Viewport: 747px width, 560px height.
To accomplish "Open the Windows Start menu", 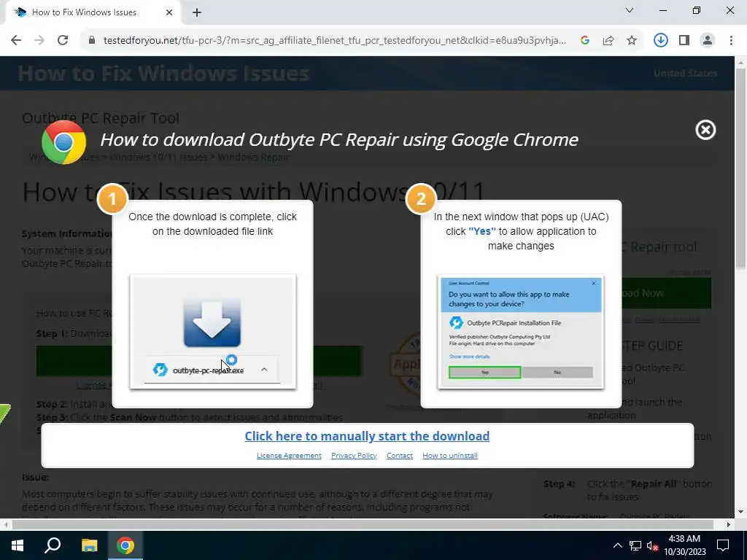I will point(18,545).
